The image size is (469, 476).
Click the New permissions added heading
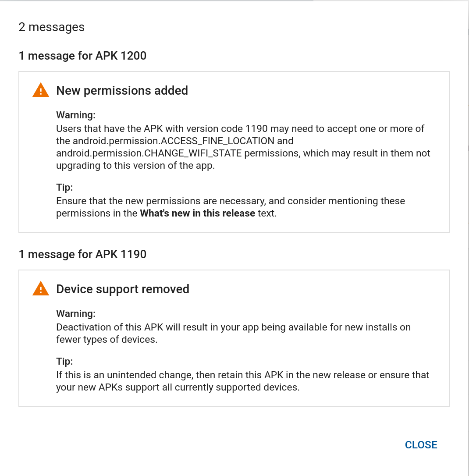tap(122, 90)
